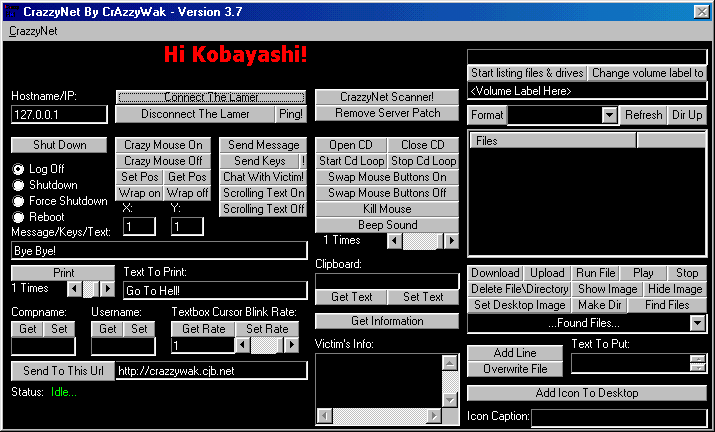Open the CrazzyNet menu
The image size is (715, 432).
(33, 31)
